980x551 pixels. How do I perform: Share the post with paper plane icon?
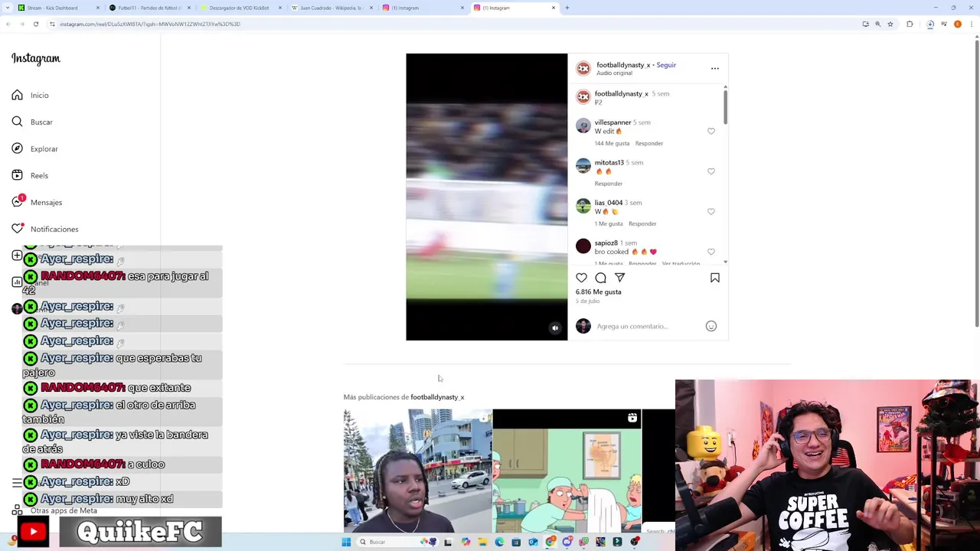coord(619,278)
